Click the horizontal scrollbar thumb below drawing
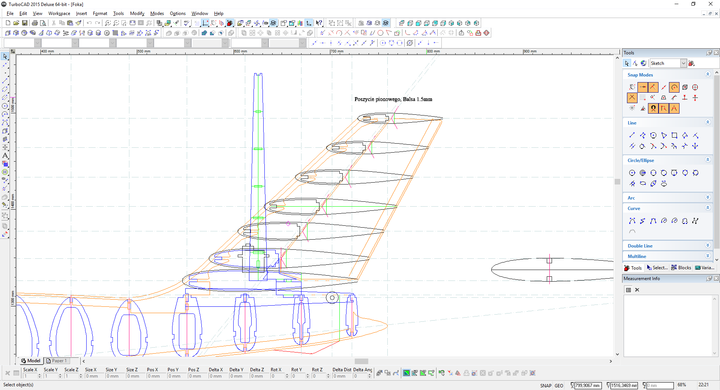The height and width of the screenshot is (390, 720). pyautogui.click(x=361, y=361)
